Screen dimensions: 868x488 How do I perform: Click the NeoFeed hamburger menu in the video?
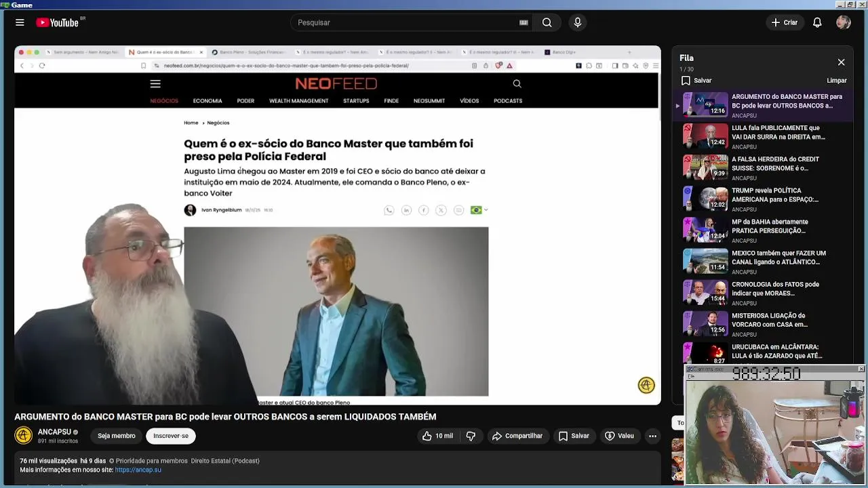155,84
